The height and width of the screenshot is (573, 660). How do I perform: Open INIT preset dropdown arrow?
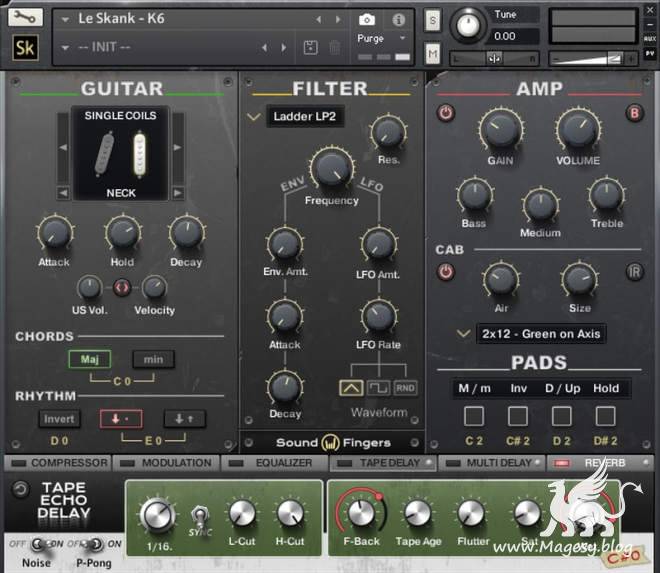pyautogui.click(x=65, y=48)
